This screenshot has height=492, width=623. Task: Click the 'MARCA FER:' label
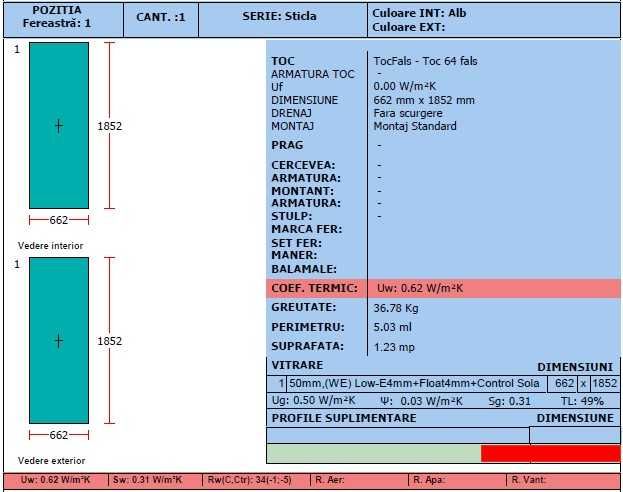[x=306, y=229]
